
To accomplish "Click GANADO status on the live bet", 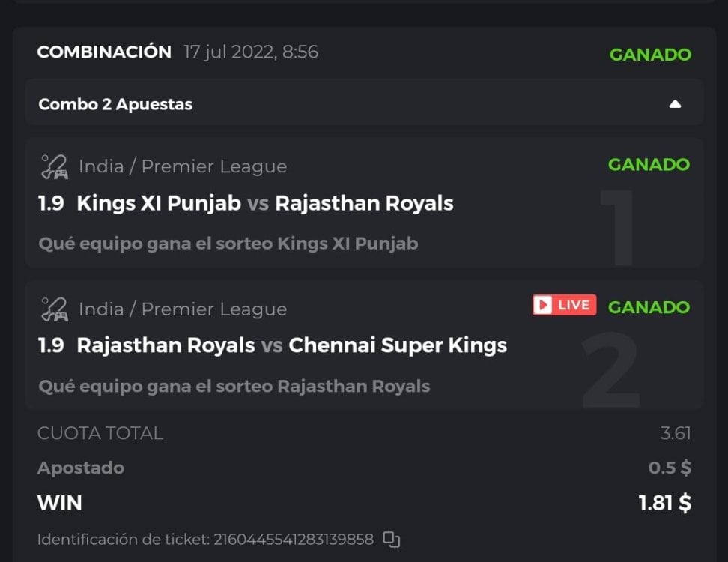I will click(649, 307).
